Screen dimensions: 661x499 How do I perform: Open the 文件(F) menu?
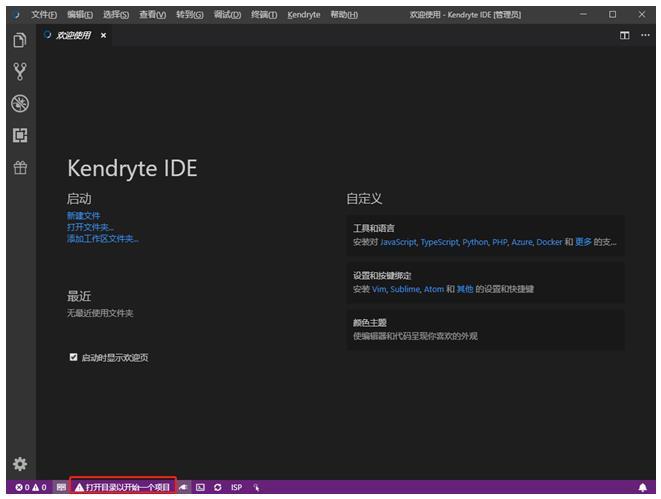pos(44,15)
